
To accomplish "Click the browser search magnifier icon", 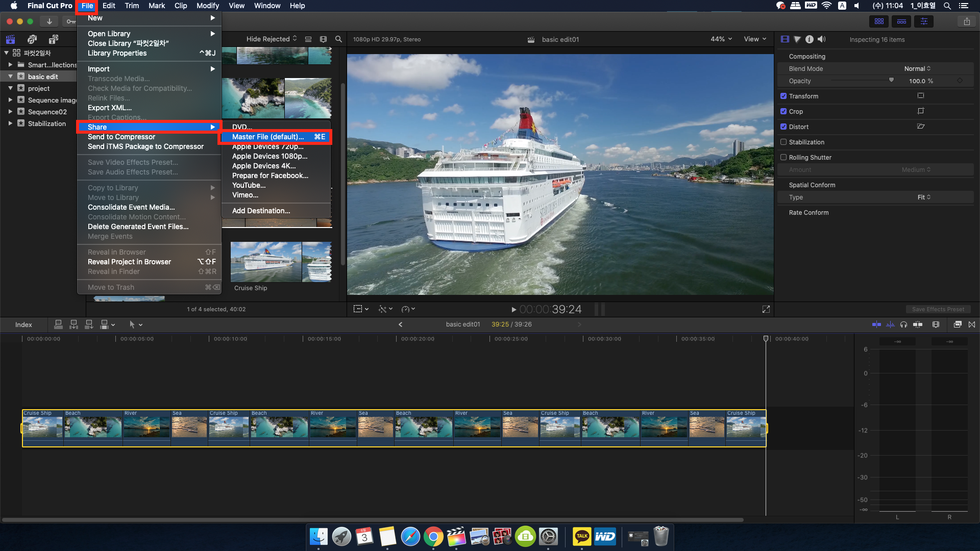I will (x=338, y=39).
